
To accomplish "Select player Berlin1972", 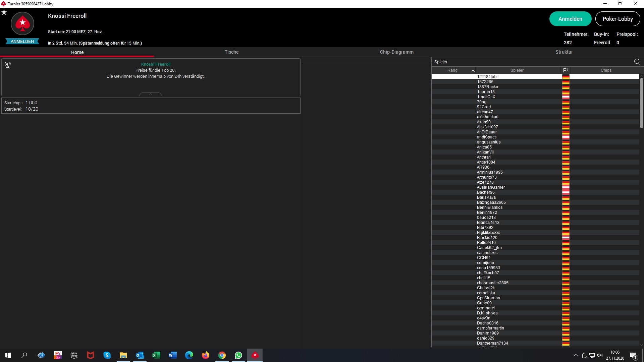I will [x=535, y=213].
